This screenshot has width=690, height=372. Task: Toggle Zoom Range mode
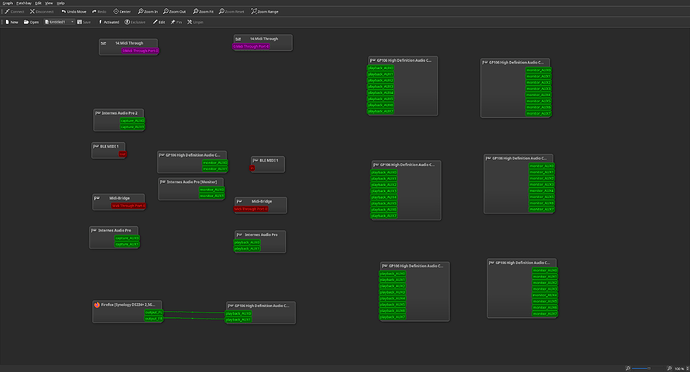point(264,11)
